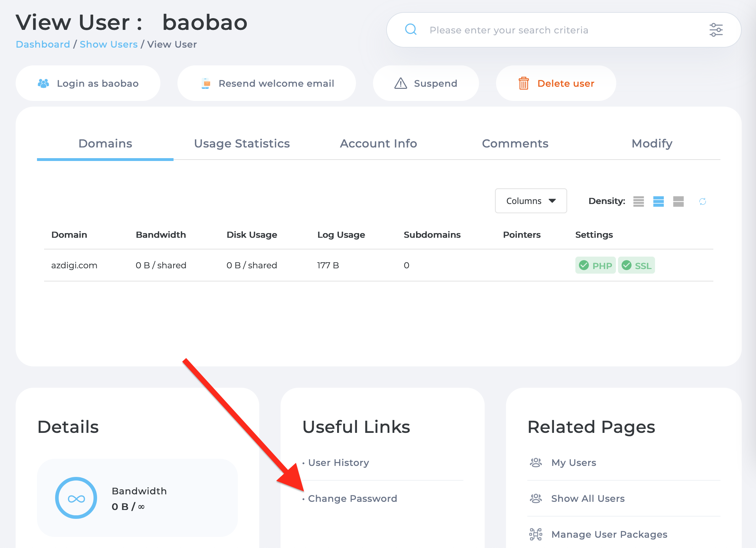Click the refresh/reload icon in Domains panel
This screenshot has width=756, height=548.
[x=702, y=201]
